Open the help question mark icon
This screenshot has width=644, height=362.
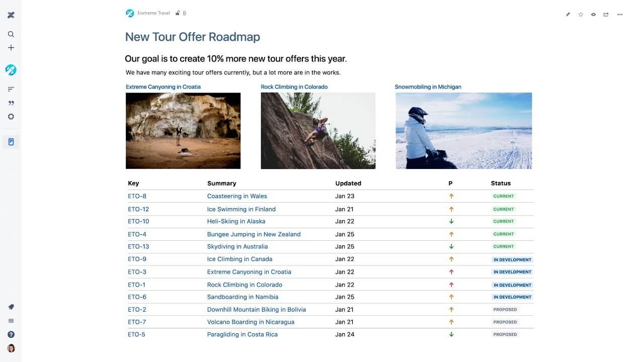(11, 334)
